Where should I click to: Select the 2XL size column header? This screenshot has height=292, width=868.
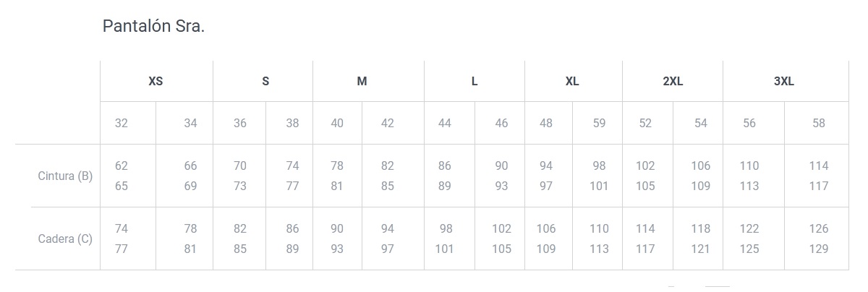click(x=673, y=82)
